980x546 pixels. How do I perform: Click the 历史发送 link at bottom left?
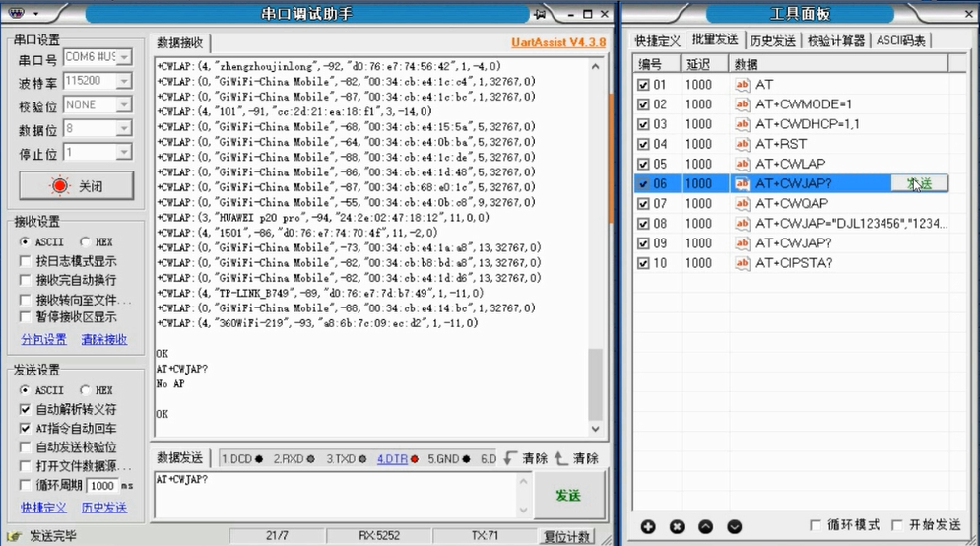click(x=103, y=508)
